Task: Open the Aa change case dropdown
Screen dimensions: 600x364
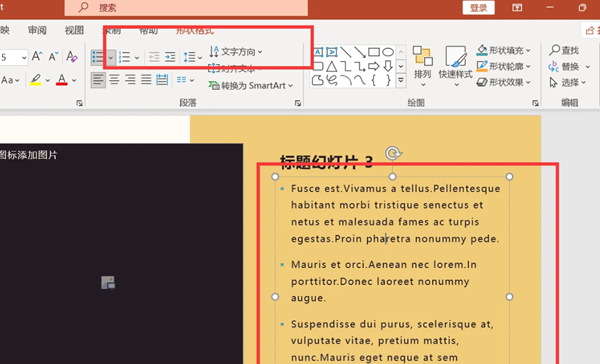Action: 10,80
